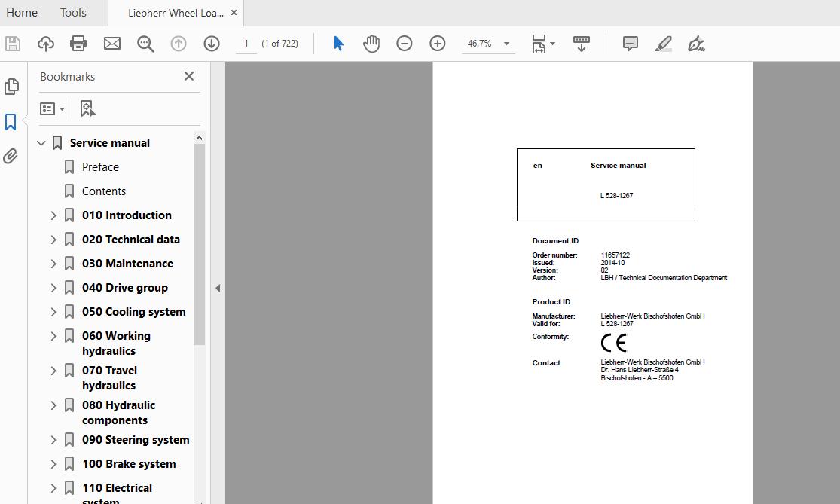Screen dimensions: 840x504
Task: Open the Find text search tool
Action: pyautogui.click(x=145, y=44)
